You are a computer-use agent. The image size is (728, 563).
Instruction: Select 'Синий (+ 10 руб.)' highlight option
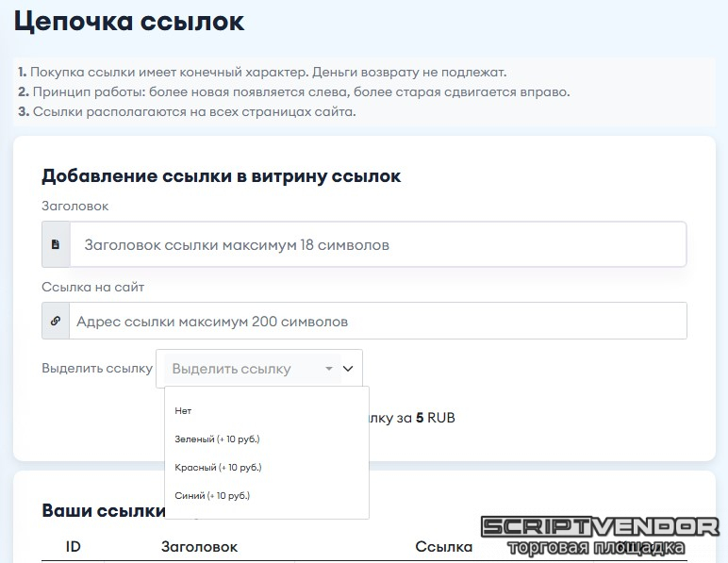pyautogui.click(x=212, y=495)
